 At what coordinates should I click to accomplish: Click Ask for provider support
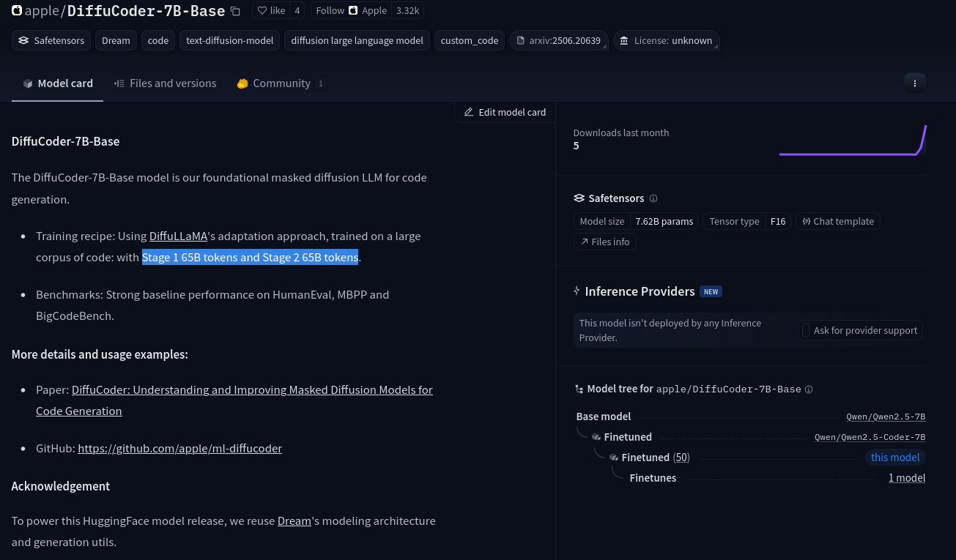point(860,331)
